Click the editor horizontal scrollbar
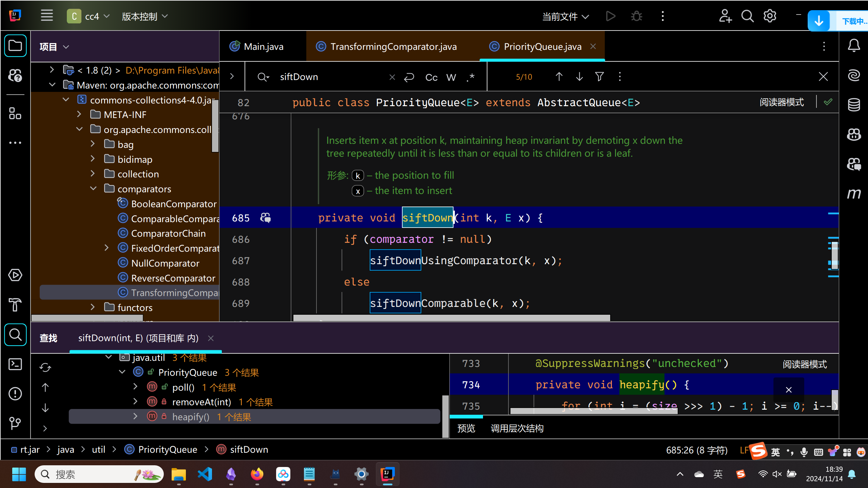 click(451, 318)
